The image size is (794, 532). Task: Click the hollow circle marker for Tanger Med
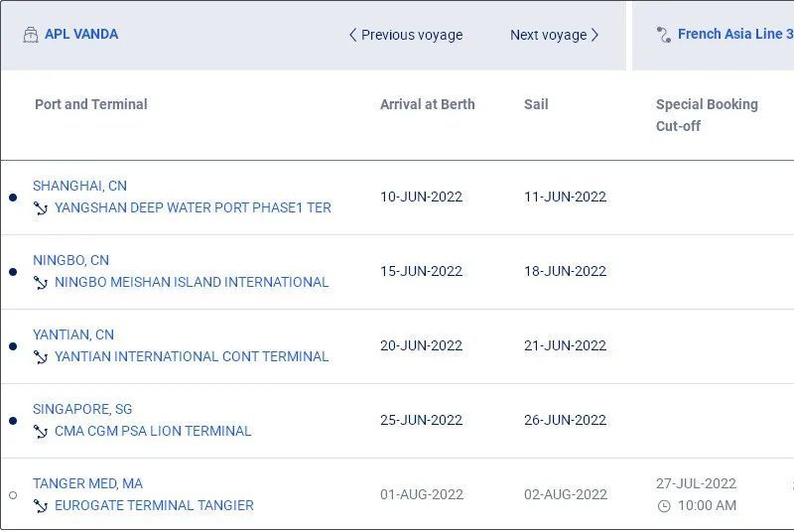pos(13,495)
